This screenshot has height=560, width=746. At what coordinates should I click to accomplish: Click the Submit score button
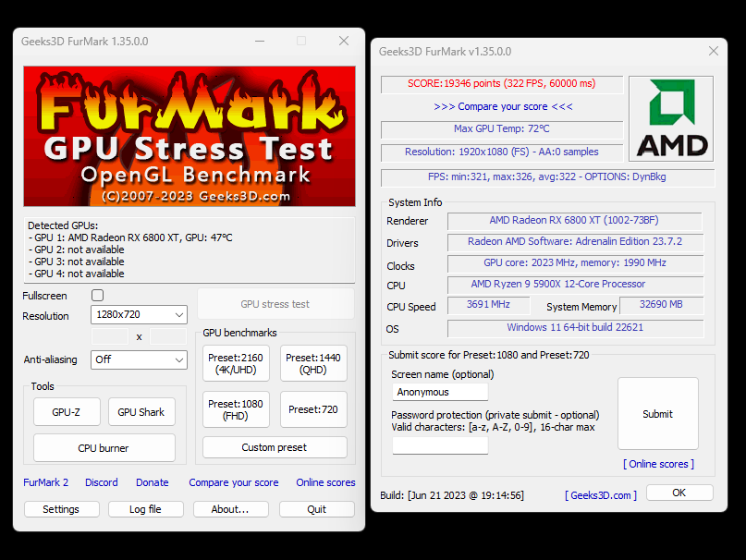658,414
